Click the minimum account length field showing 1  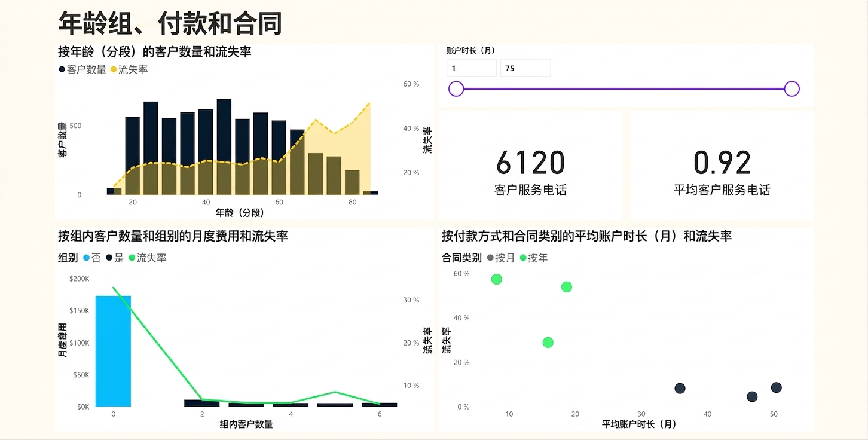tap(472, 68)
